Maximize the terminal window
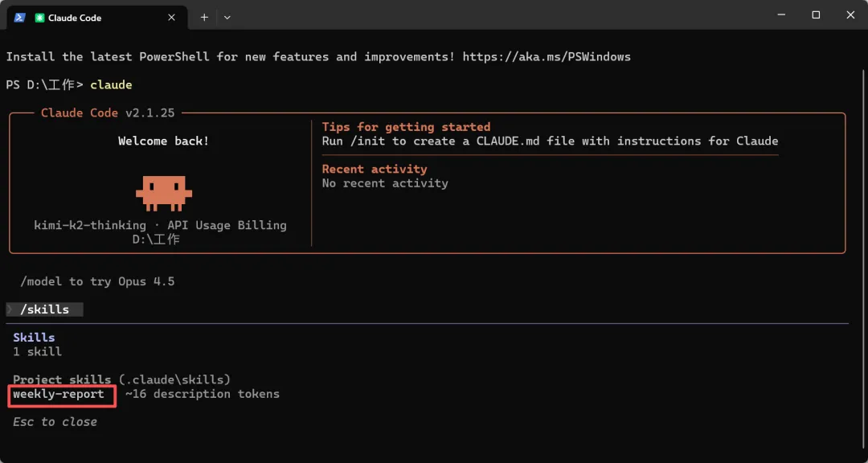868x463 pixels. pos(816,14)
